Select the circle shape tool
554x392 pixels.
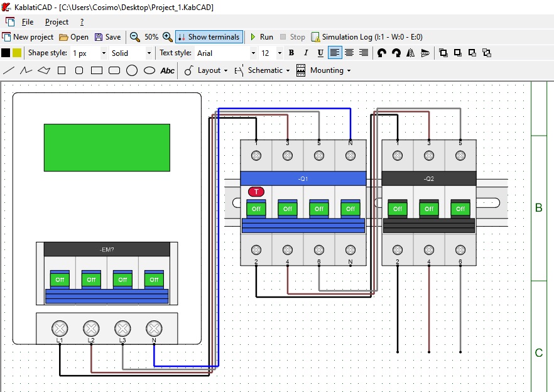[x=132, y=70]
